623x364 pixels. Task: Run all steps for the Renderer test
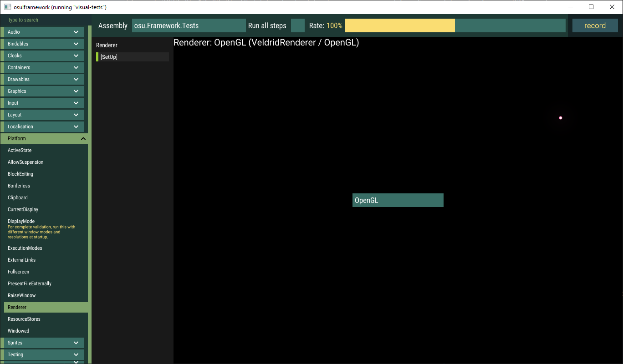(267, 25)
